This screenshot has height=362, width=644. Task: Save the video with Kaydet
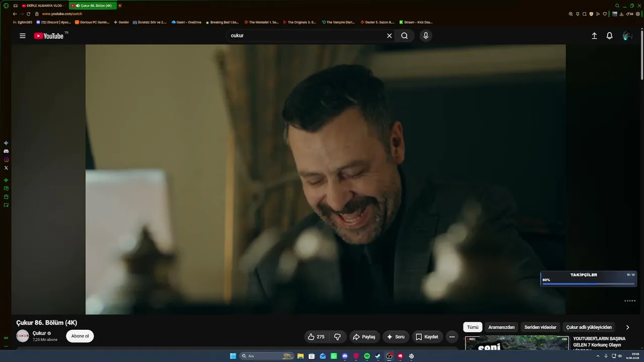[x=427, y=337]
